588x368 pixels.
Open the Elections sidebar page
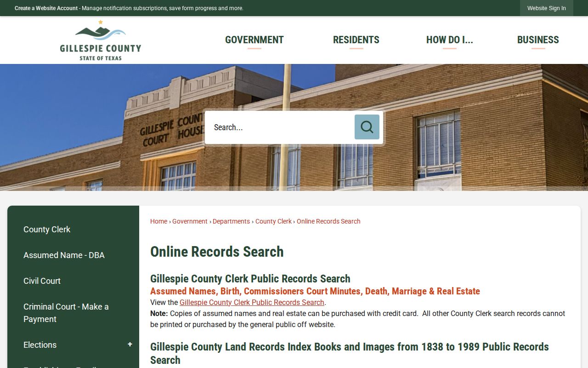[x=40, y=345]
